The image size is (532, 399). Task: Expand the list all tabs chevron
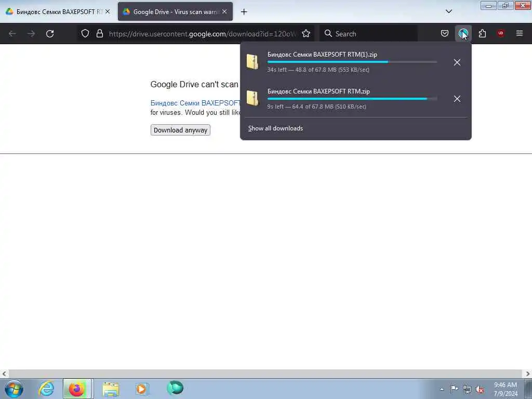448,11
